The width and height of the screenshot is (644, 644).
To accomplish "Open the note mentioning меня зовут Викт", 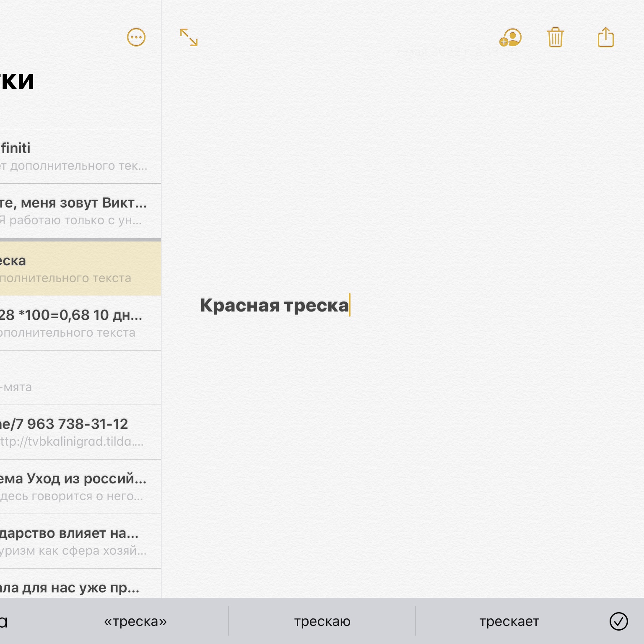I will point(75,211).
